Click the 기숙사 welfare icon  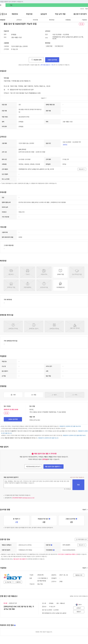click(28, 272)
